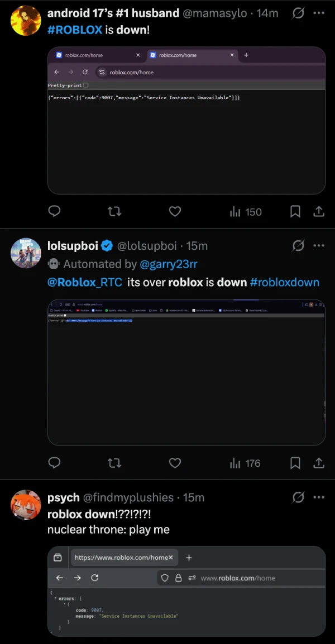
Task: Like the lolsupboi post
Action: point(175,463)
